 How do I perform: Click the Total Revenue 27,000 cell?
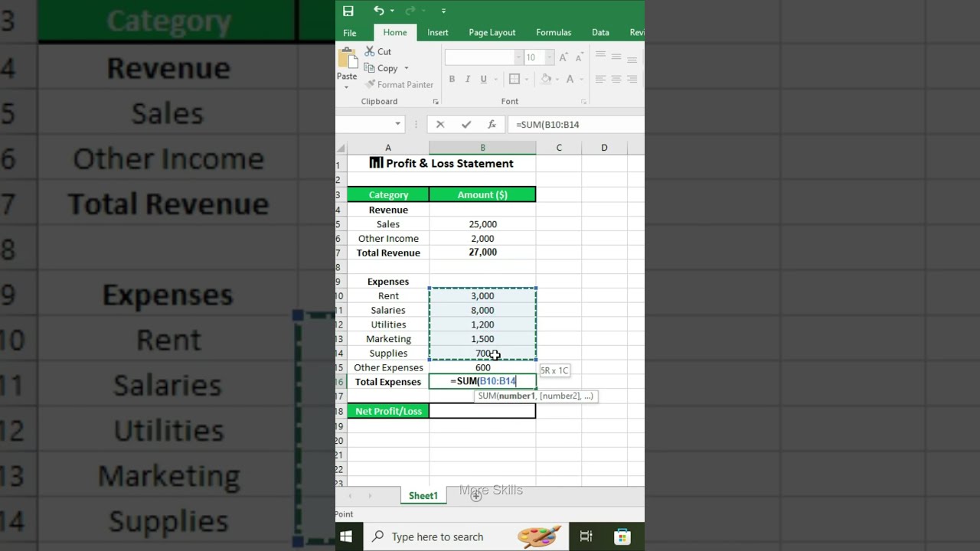(x=482, y=253)
